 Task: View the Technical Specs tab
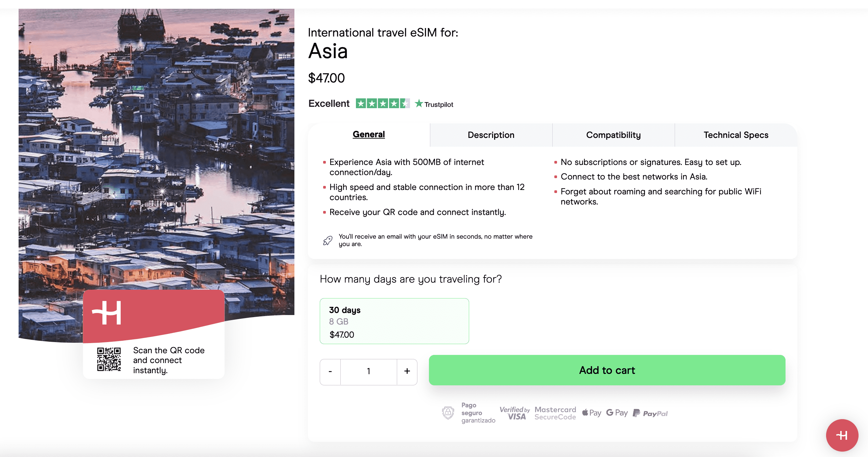[736, 135]
